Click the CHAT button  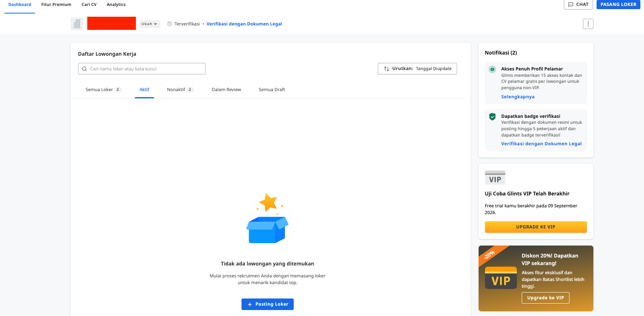(578, 4)
